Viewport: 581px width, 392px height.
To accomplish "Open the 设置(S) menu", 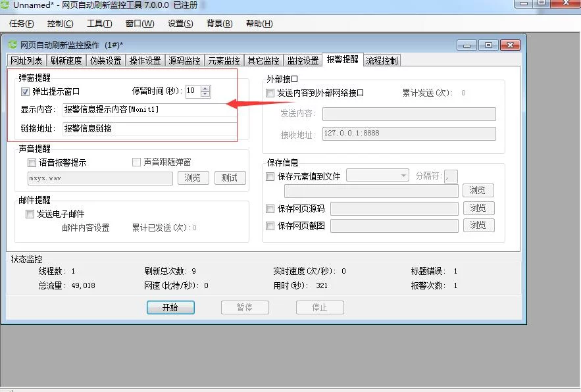I will coord(180,24).
